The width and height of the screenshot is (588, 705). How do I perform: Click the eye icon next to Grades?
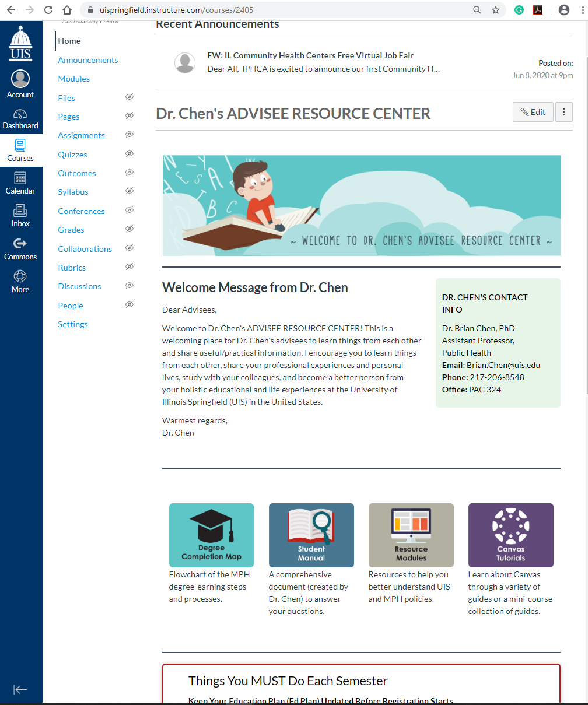pyautogui.click(x=129, y=229)
